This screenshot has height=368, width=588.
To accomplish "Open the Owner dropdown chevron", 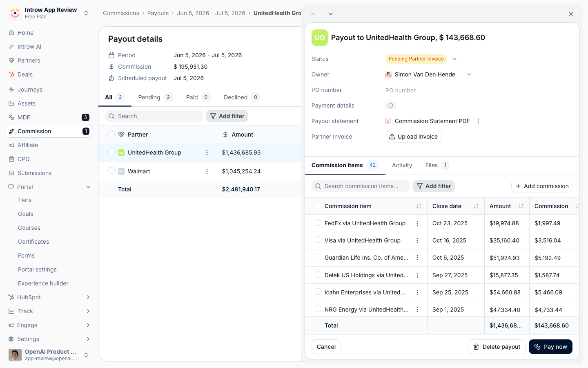I will click(x=469, y=74).
